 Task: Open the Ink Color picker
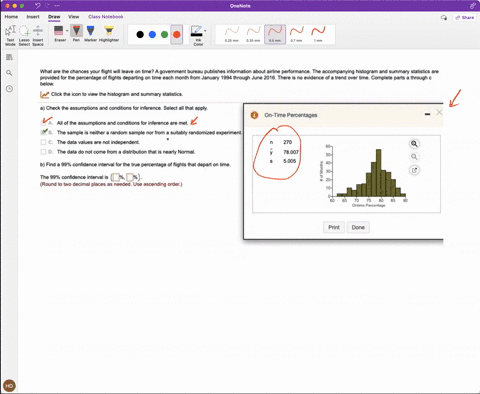pos(197,35)
